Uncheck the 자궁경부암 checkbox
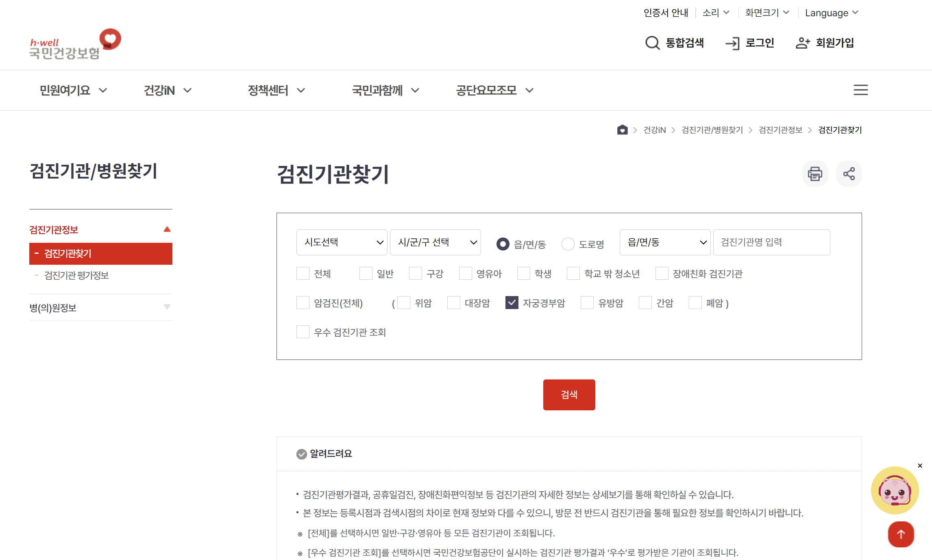 click(x=511, y=303)
